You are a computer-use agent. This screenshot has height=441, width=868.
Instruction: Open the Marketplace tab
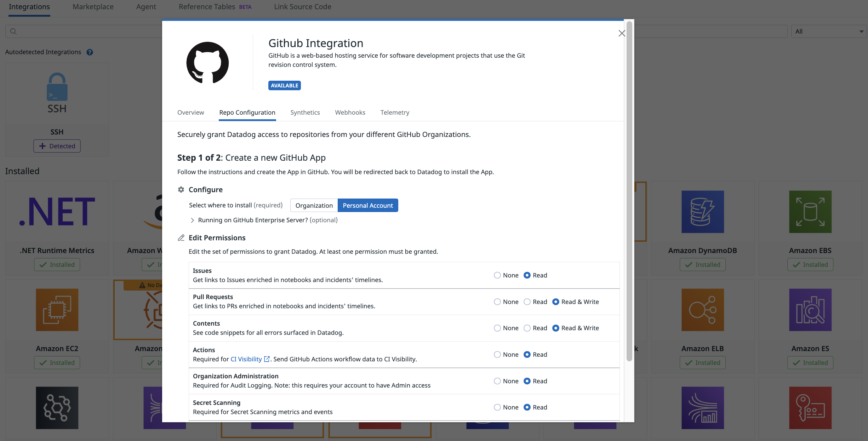[x=93, y=7]
